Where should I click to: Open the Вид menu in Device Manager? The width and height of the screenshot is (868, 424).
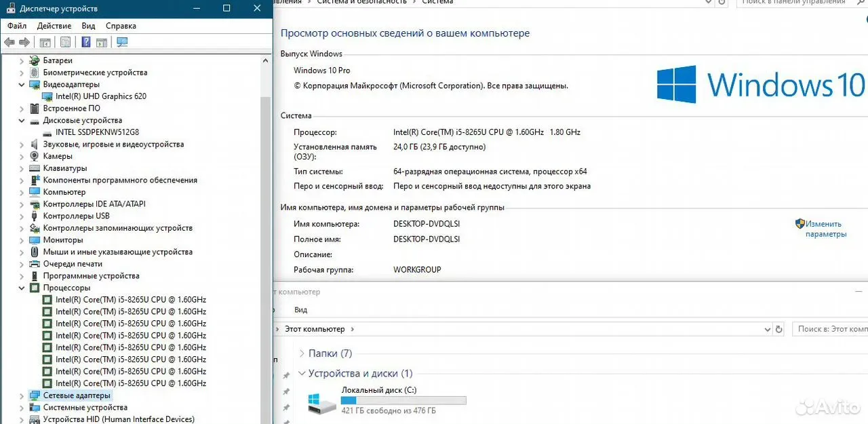tap(88, 26)
